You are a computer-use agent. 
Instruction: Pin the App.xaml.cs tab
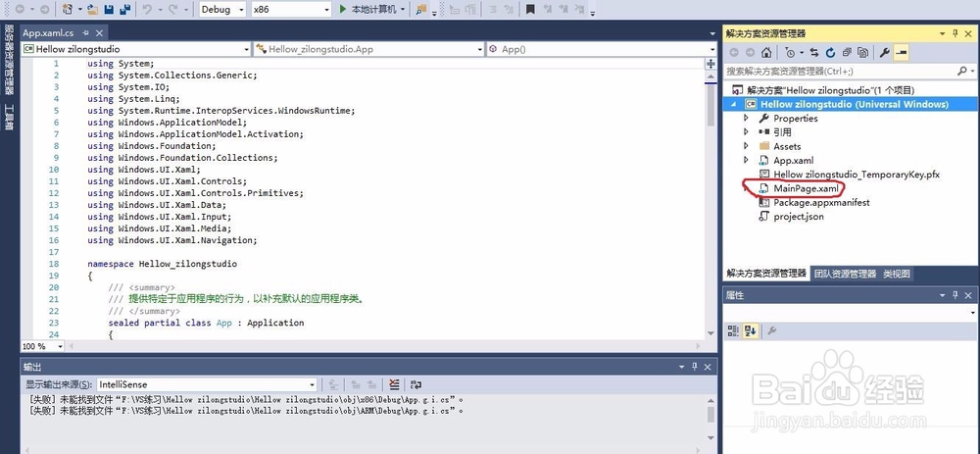(x=85, y=32)
